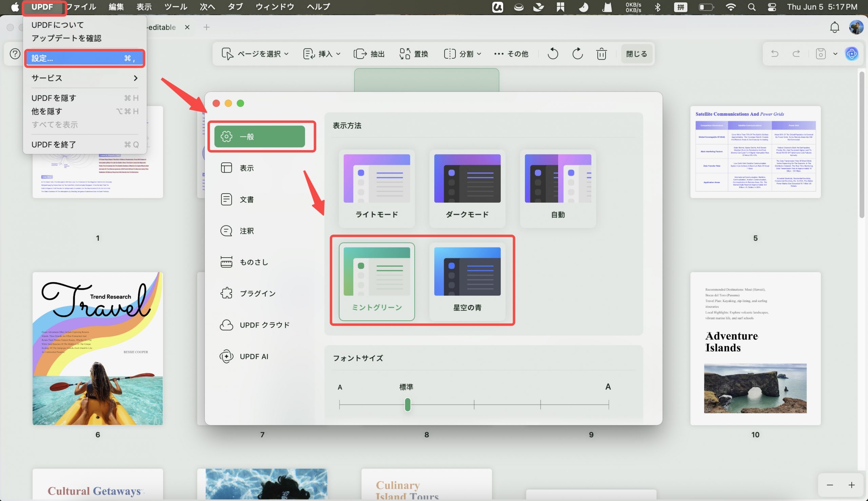This screenshot has height=501, width=868.
Task: Expand the save options arrow
Action: pos(835,54)
